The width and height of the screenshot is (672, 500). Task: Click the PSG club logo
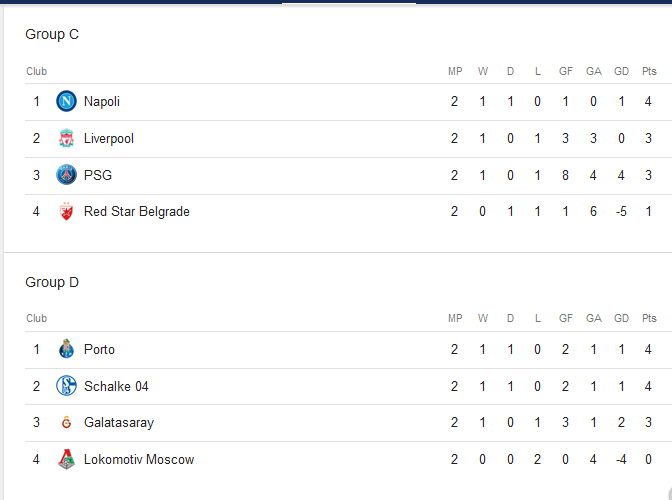(66, 175)
